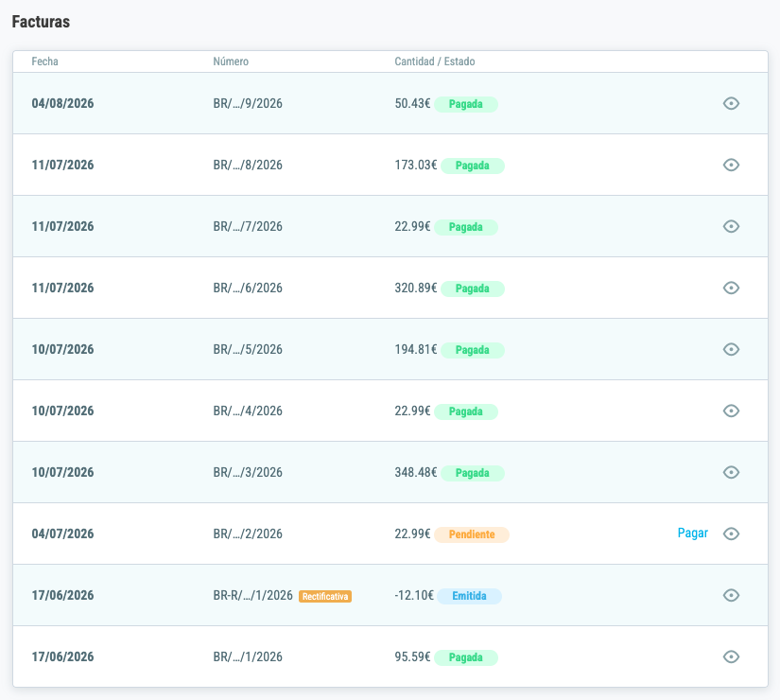Select invoice number BR/.../6/2026
Image resolution: width=780 pixels, height=700 pixels.
248,288
